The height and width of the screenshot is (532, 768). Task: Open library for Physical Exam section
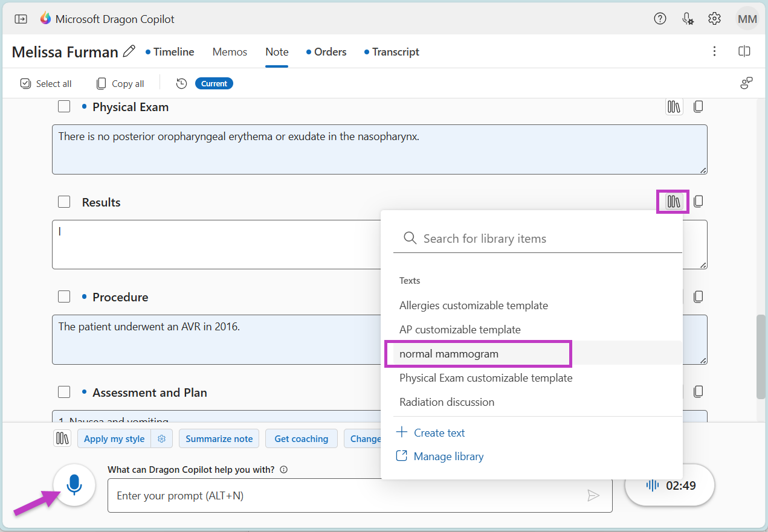pyautogui.click(x=674, y=107)
